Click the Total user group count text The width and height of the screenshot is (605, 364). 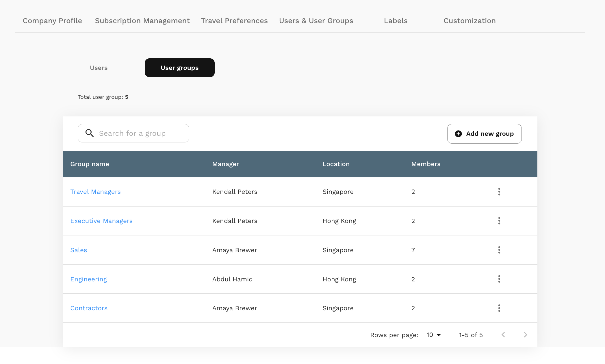pos(103,97)
